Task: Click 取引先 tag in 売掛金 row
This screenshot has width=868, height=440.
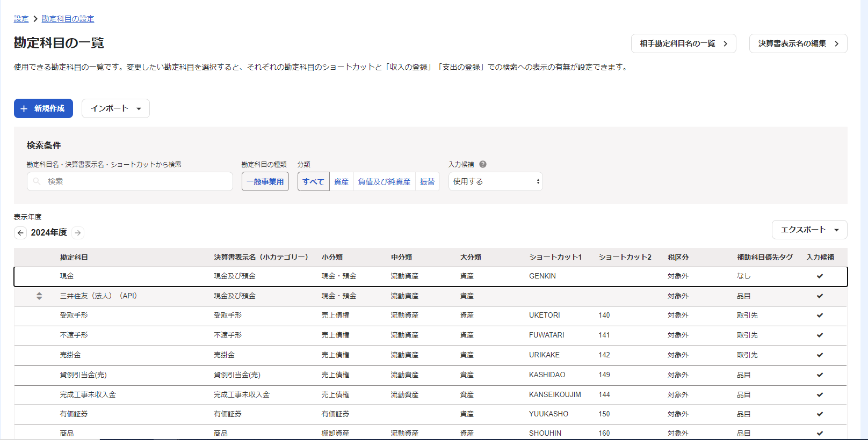Action: [747, 355]
